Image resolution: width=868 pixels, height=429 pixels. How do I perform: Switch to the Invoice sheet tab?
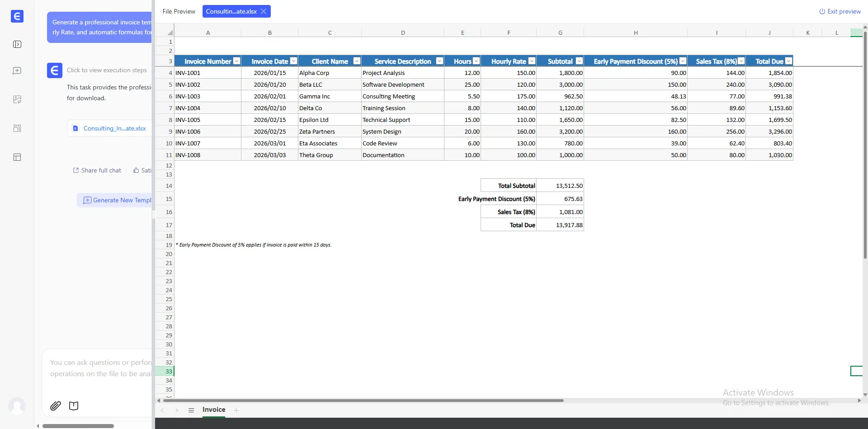214,410
